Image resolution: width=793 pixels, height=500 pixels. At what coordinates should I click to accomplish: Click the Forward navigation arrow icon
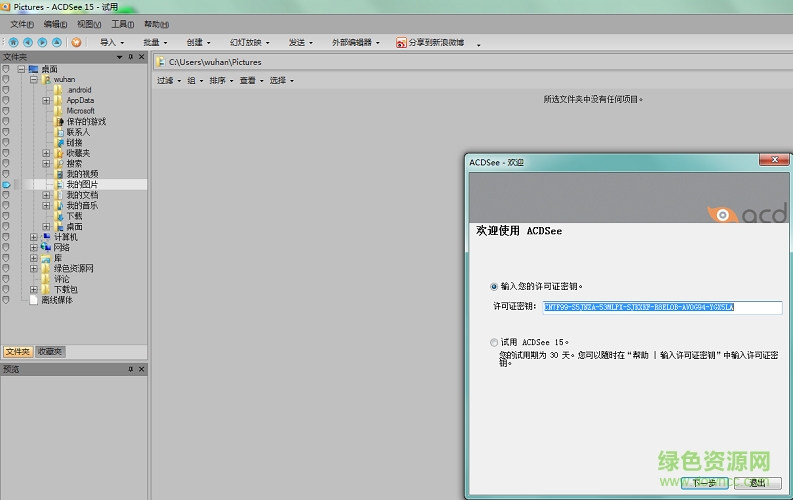pyautogui.click(x=42, y=42)
